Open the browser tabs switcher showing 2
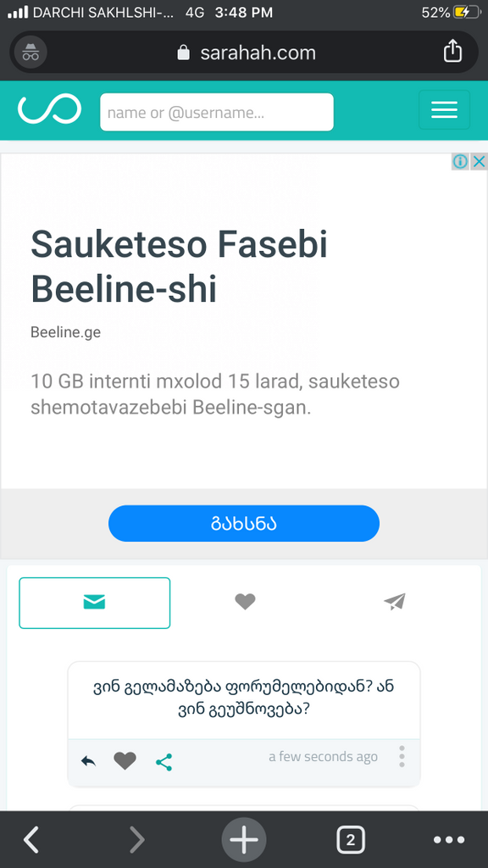The height and width of the screenshot is (868, 488). point(351,839)
